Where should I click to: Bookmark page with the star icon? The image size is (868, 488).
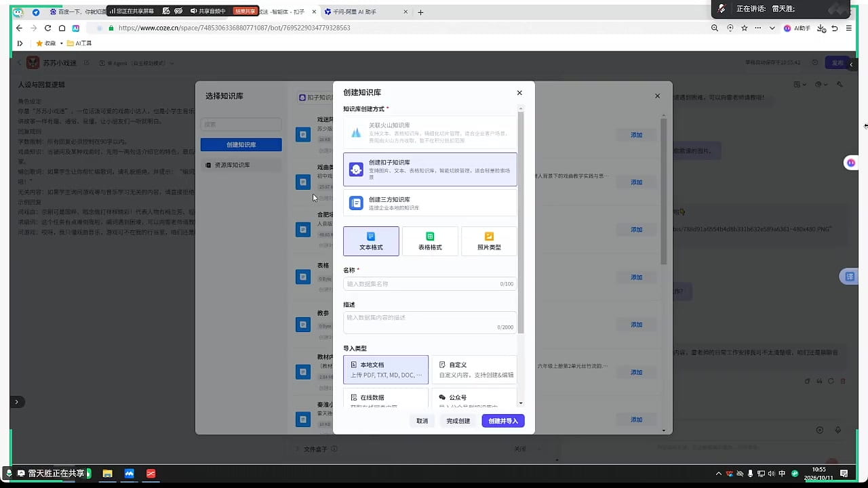tap(745, 28)
